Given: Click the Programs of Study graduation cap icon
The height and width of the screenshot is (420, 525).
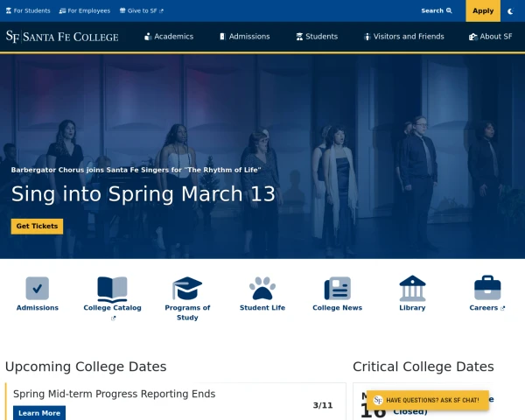Looking at the screenshot, I should coord(187,288).
